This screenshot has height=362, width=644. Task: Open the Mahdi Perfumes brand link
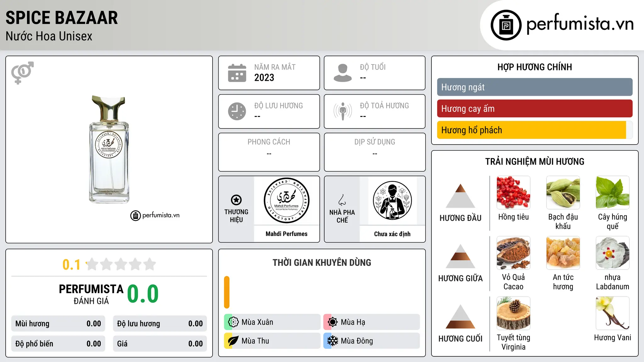[x=286, y=234]
